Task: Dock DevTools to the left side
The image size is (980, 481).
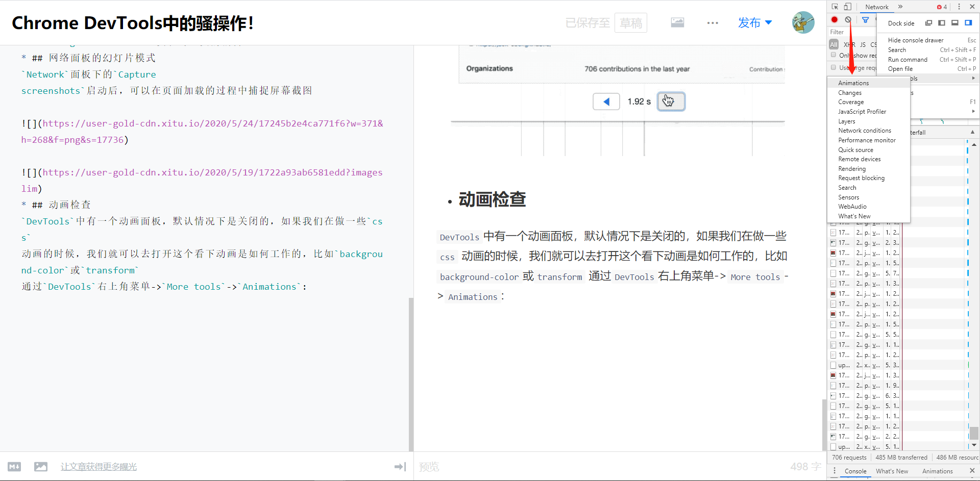Action: [x=942, y=23]
